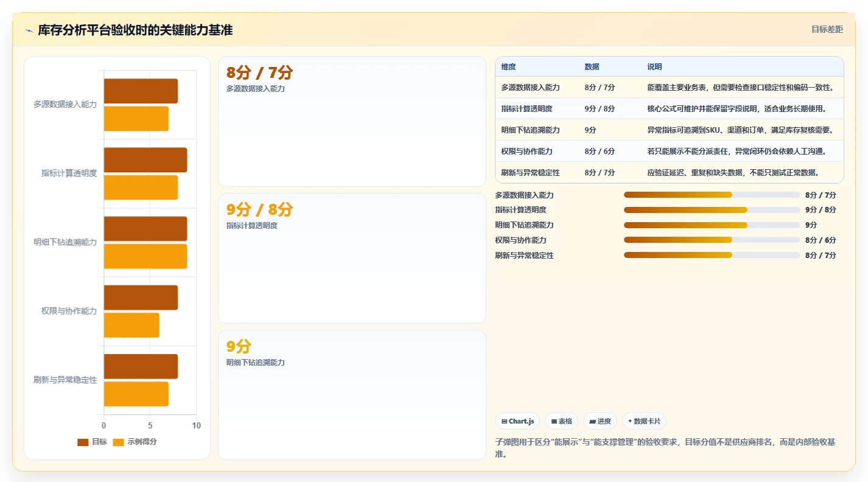
Task: Click chart axis label 明细下钻追溯能力
Action: pyautogui.click(x=65, y=242)
